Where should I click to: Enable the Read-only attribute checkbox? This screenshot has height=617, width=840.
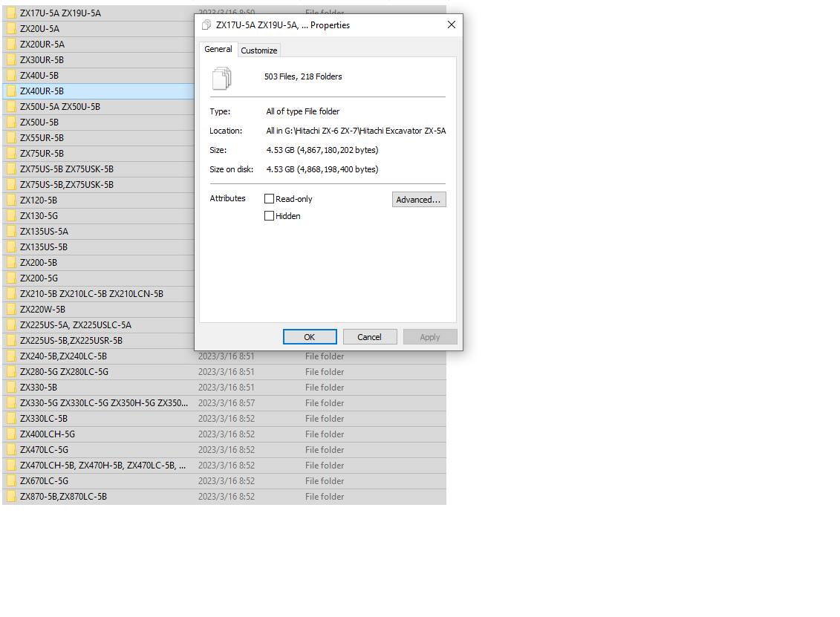point(270,199)
